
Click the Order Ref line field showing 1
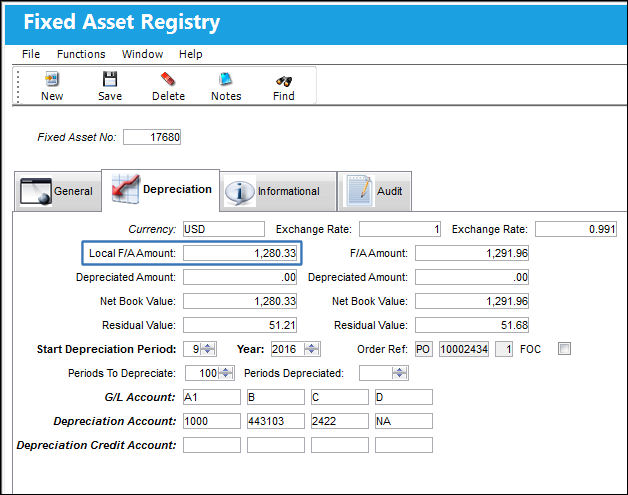(x=504, y=349)
